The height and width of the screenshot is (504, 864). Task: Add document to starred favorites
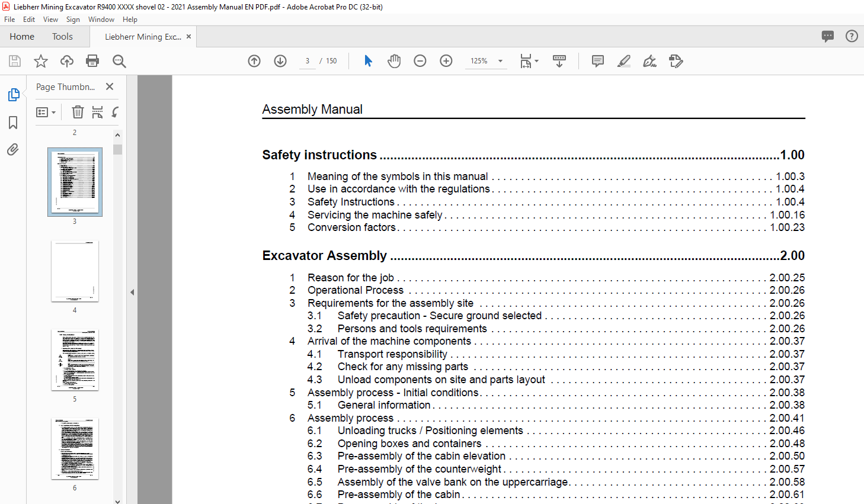click(x=41, y=61)
